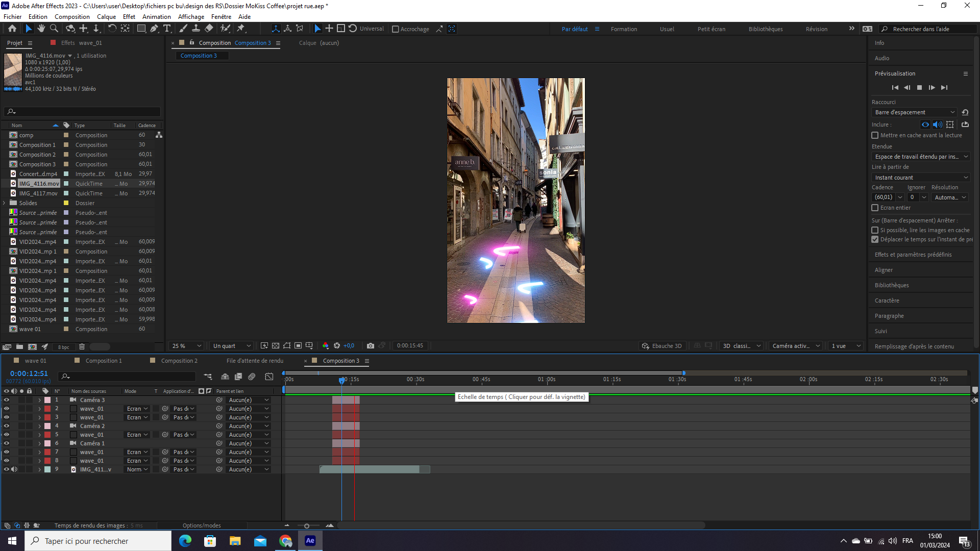Click the timeline zoom slider handle
The image size is (980, 551).
point(307,525)
